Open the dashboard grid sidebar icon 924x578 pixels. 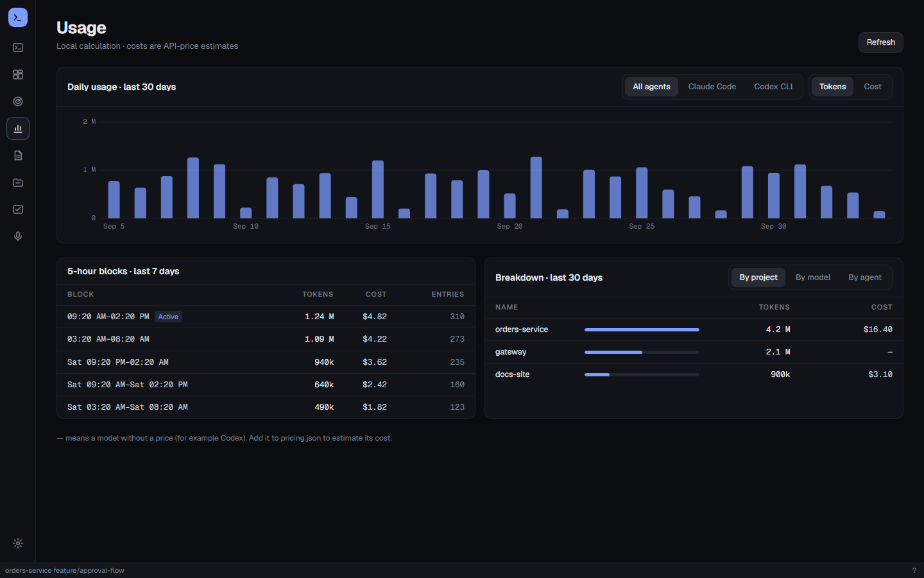(x=18, y=74)
